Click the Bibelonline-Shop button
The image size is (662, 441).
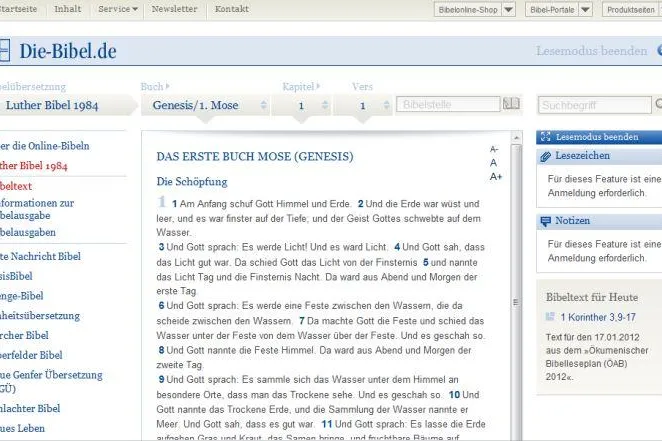point(468,9)
